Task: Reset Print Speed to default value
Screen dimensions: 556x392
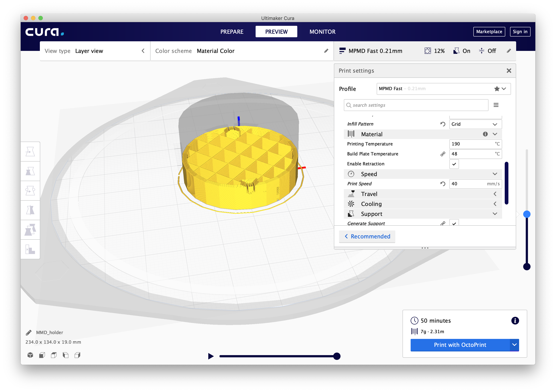Action: coord(443,184)
